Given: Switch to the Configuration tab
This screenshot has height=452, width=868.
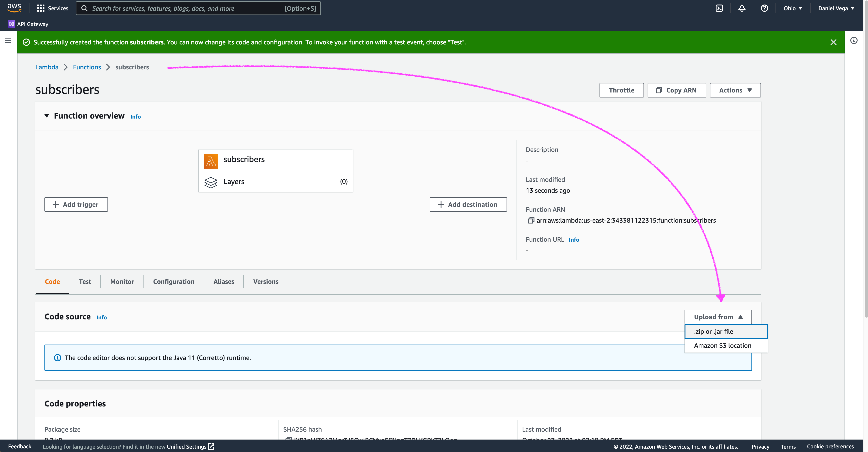Looking at the screenshot, I should pos(173,282).
